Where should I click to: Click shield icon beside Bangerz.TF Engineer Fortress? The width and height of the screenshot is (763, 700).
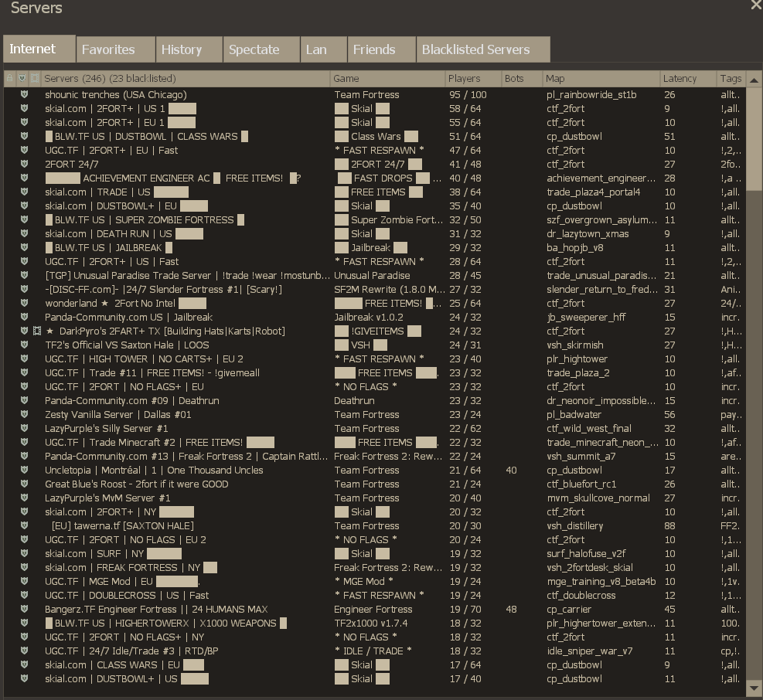[24, 609]
